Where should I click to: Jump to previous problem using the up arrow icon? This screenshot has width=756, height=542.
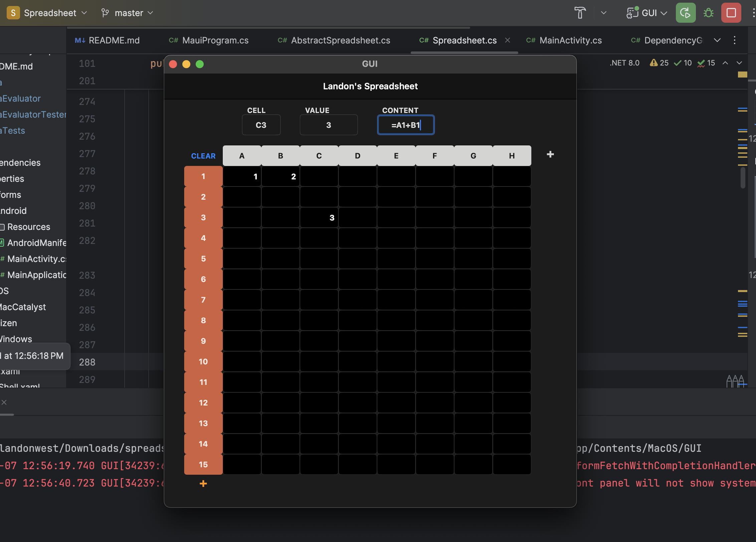click(x=725, y=63)
